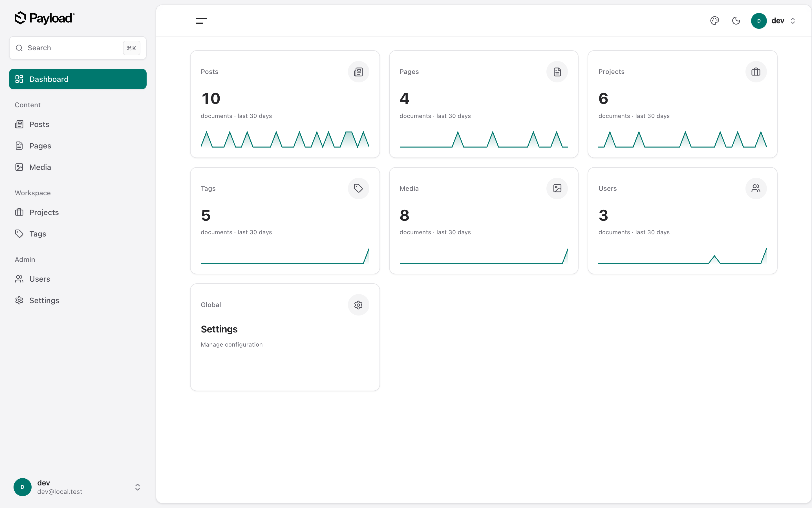Click the Users people icon in sidebar
This screenshot has height=508, width=812.
tap(19, 279)
